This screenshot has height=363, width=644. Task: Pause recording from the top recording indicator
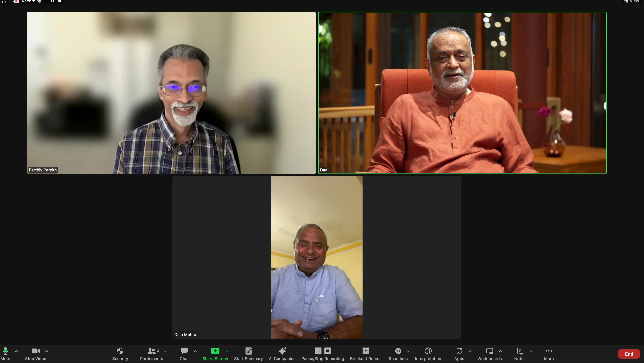coord(52,1)
